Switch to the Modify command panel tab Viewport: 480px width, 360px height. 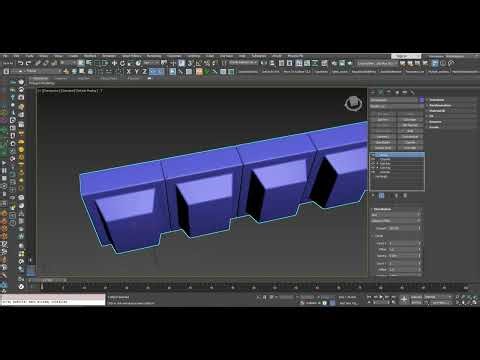pos(381,92)
